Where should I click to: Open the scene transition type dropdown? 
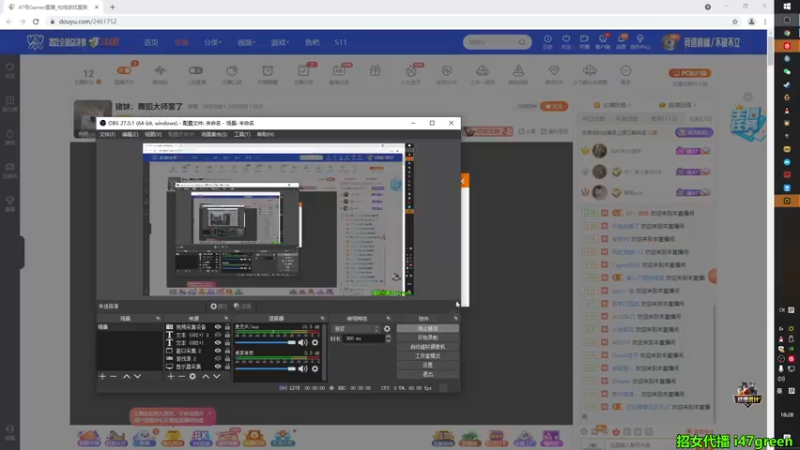point(356,329)
